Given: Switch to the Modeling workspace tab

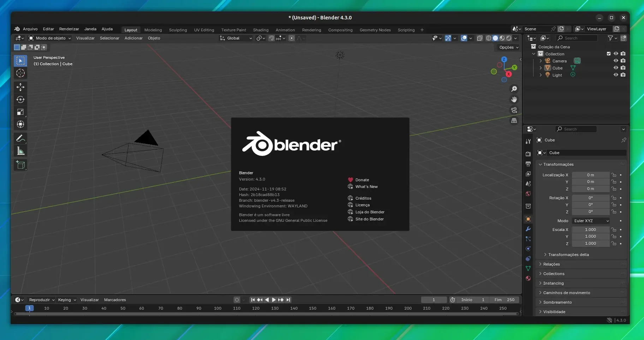Looking at the screenshot, I should click(153, 30).
